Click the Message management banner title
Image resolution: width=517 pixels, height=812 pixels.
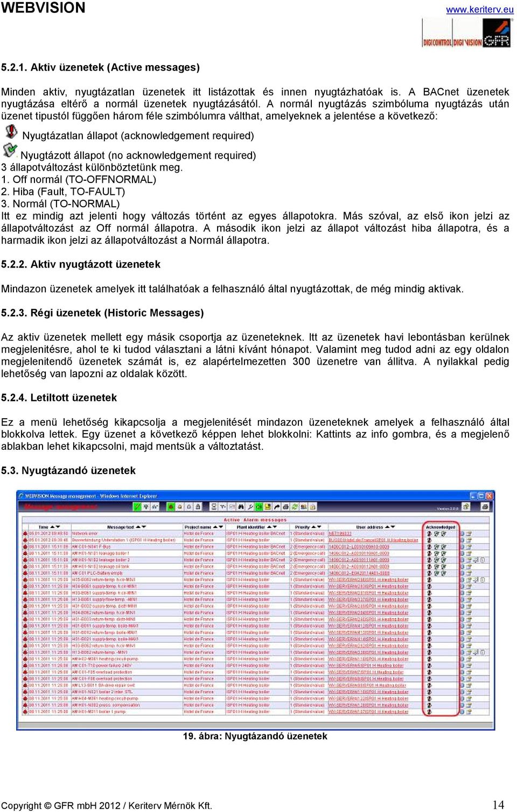point(61,507)
